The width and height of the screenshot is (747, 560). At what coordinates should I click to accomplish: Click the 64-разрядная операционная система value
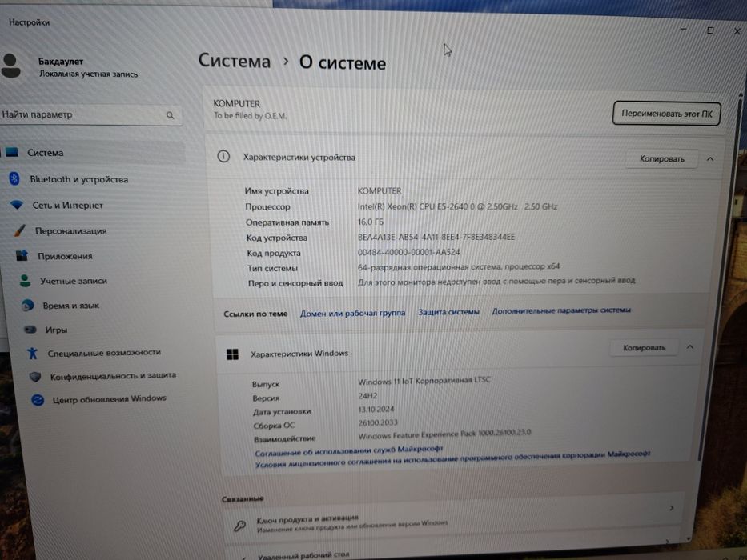point(459,267)
